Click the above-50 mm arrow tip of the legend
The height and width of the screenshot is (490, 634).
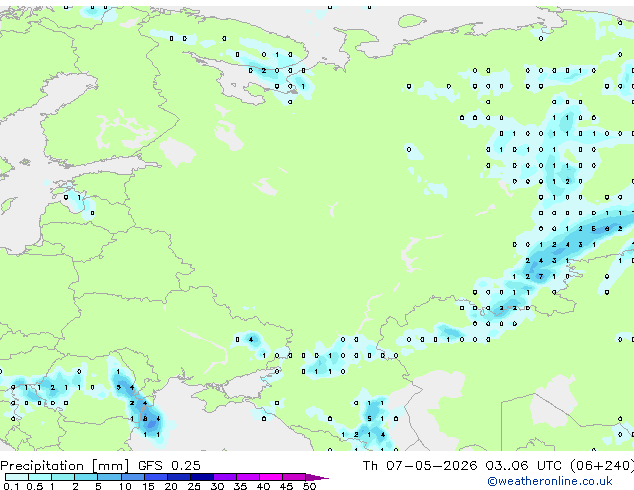(317, 477)
